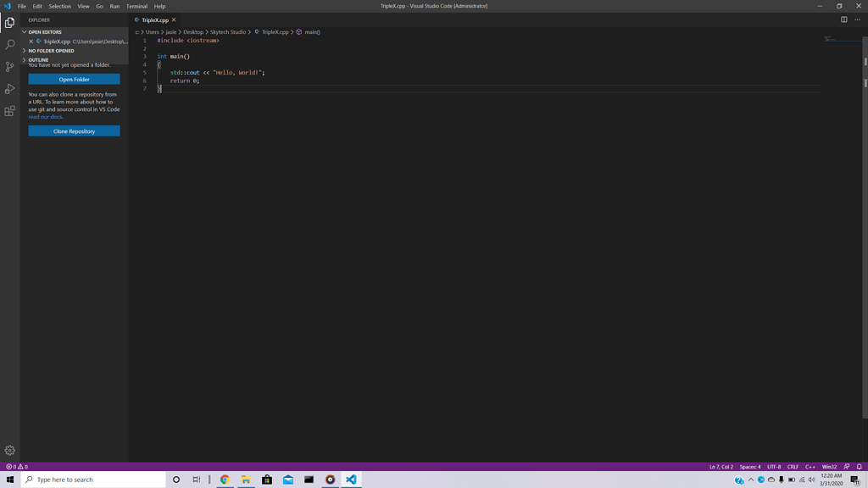Open Microsoft Store from the taskbar
868x488 pixels.
point(267,480)
